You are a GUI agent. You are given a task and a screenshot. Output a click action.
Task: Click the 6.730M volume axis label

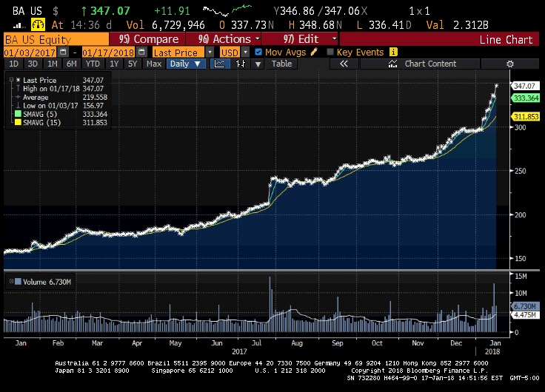[x=525, y=306]
